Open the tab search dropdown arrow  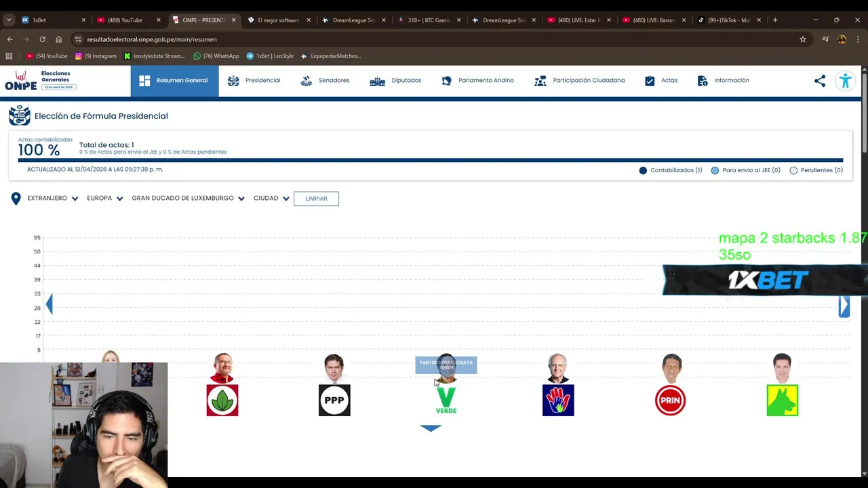(x=9, y=20)
